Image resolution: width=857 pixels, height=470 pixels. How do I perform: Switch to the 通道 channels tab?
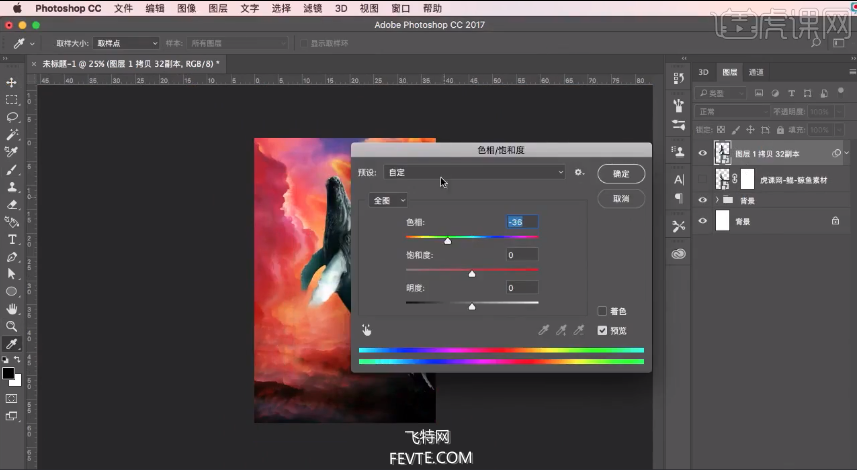pos(756,72)
